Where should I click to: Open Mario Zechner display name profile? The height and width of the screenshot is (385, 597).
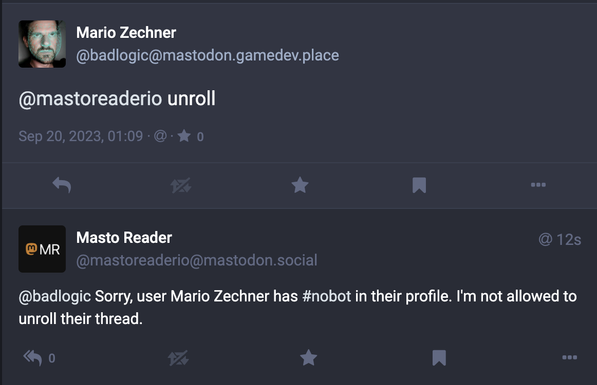(126, 33)
